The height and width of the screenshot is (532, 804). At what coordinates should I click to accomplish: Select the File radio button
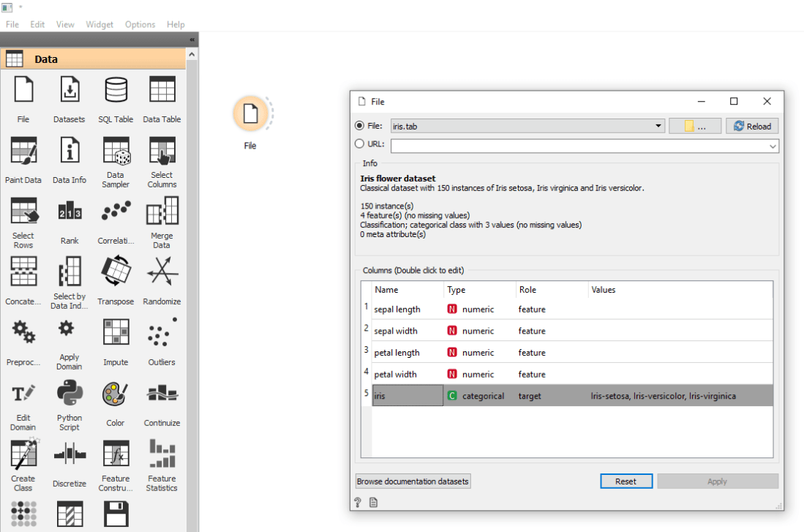(x=359, y=125)
